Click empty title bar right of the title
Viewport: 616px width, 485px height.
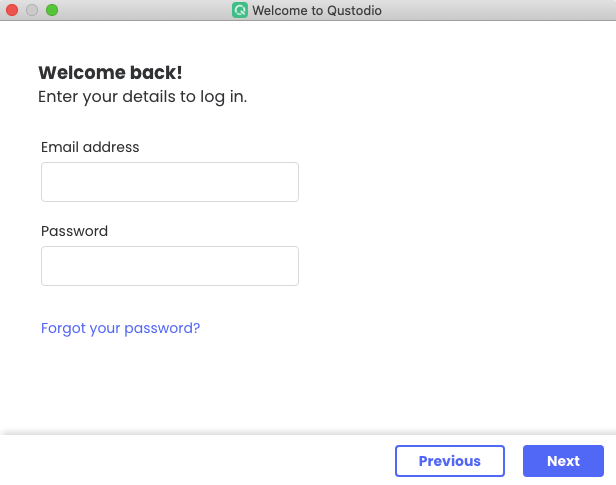pyautogui.click(x=500, y=11)
